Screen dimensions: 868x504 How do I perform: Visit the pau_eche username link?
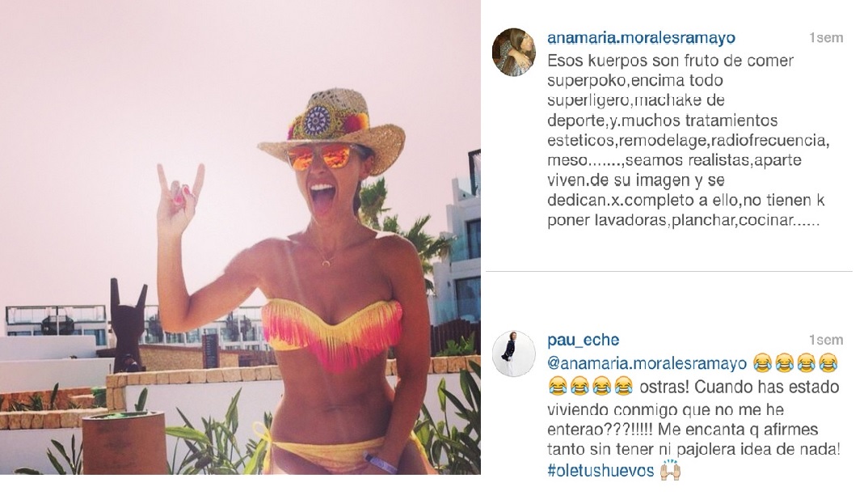tap(583, 340)
